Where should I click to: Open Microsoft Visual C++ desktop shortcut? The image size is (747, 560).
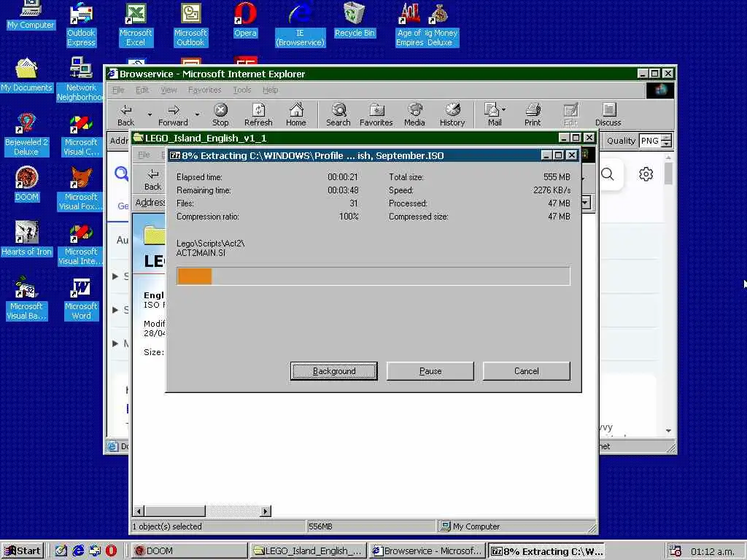point(81,135)
